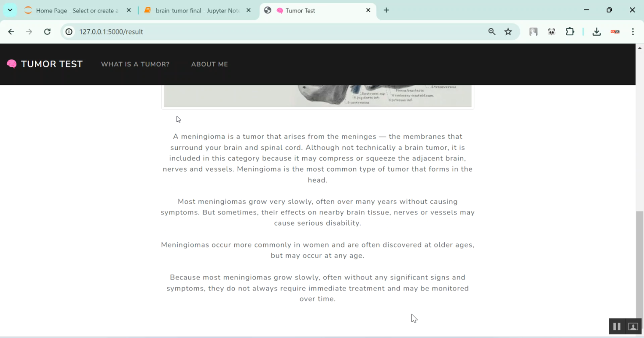Click the TUMOR TEST brain logo
This screenshot has width=644, height=338.
point(45,64)
